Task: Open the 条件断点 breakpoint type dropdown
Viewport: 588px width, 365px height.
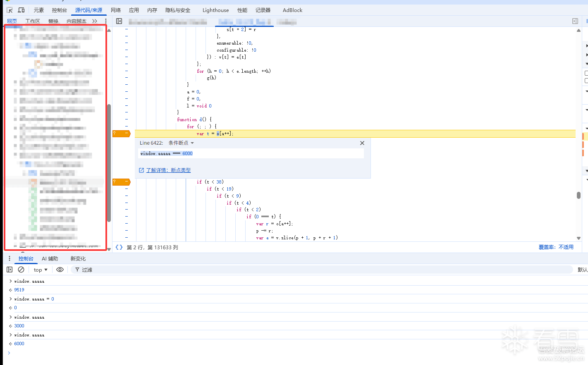Action: click(x=181, y=143)
